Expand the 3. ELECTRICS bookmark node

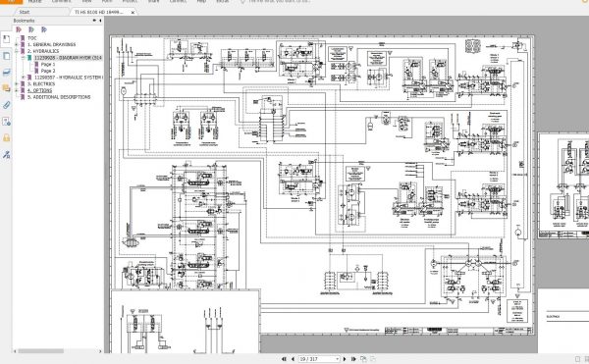pos(16,83)
